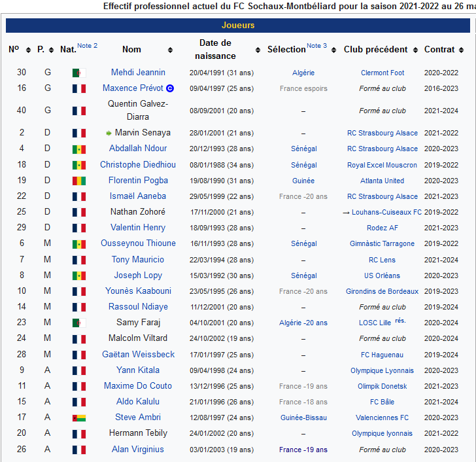
Task: Open Guinée selection link for Pogba
Action: 303,181
